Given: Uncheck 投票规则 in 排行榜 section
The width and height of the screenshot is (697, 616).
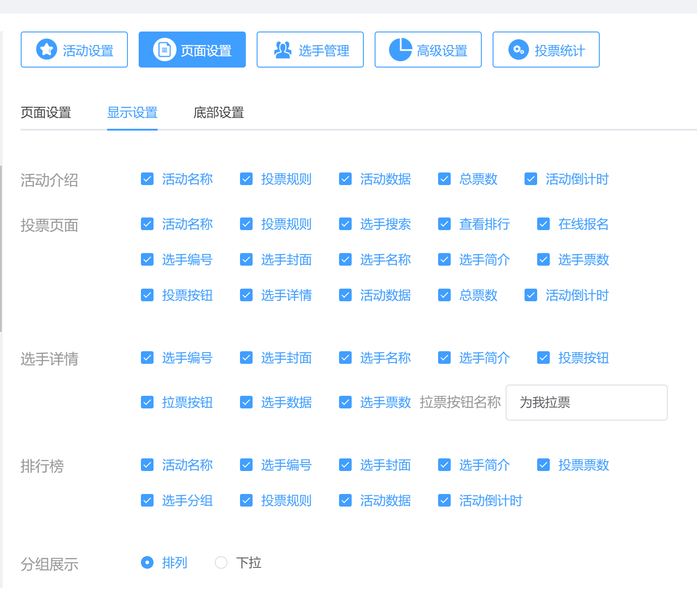Looking at the screenshot, I should (246, 500).
